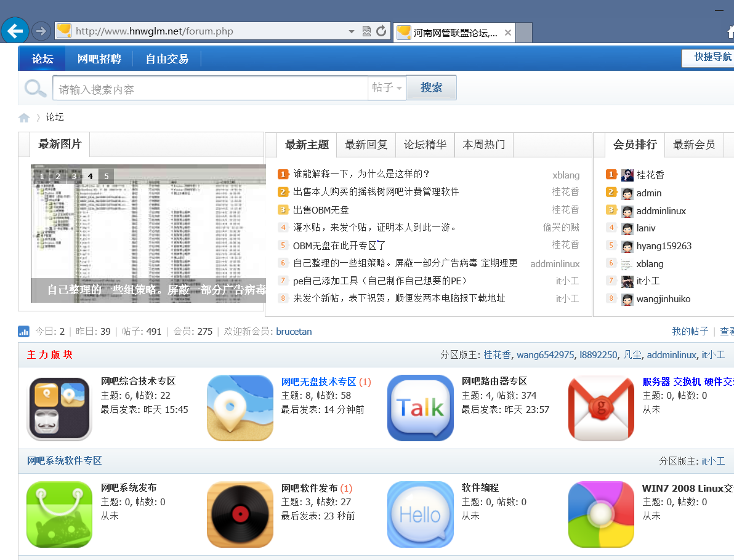The height and width of the screenshot is (560, 734).
Task: Open the 自由交易 navigation item
Action: [167, 58]
